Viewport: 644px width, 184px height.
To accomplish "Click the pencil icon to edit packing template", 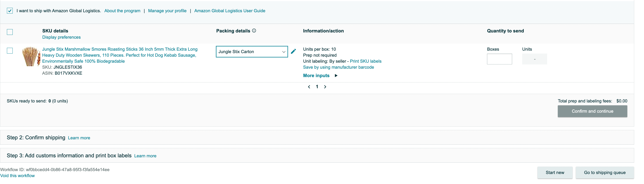I will pyautogui.click(x=293, y=51).
